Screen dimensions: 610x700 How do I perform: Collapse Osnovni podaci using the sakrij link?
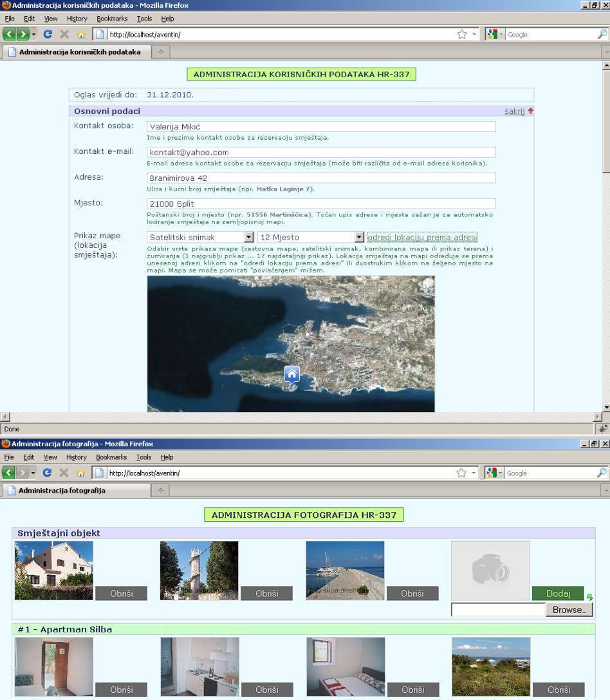(514, 111)
